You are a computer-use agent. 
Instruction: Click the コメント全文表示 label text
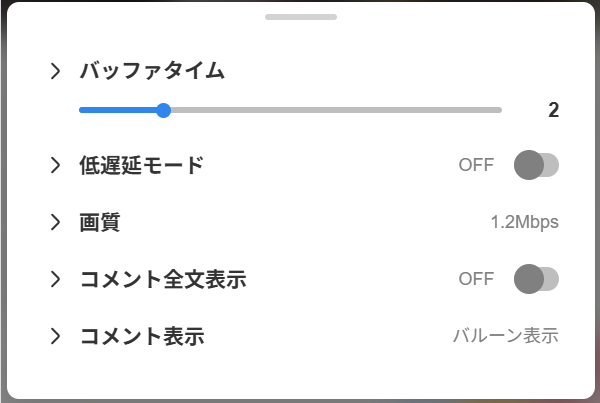(162, 279)
